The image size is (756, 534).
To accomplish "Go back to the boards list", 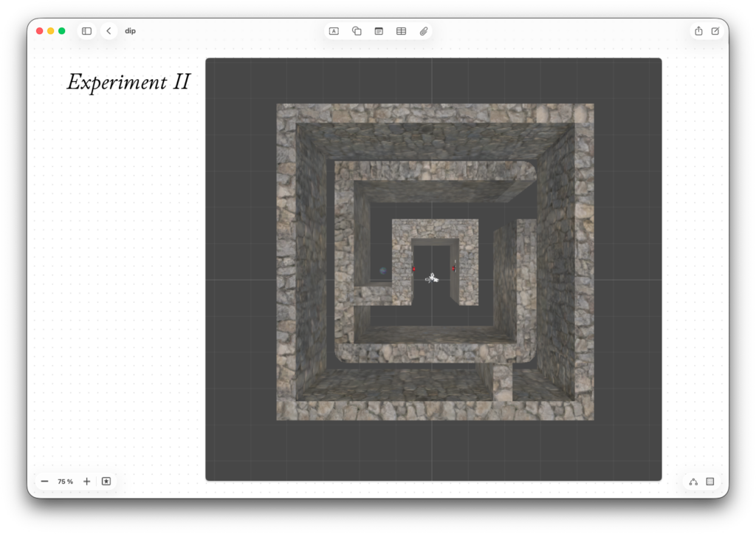I will pyautogui.click(x=109, y=31).
